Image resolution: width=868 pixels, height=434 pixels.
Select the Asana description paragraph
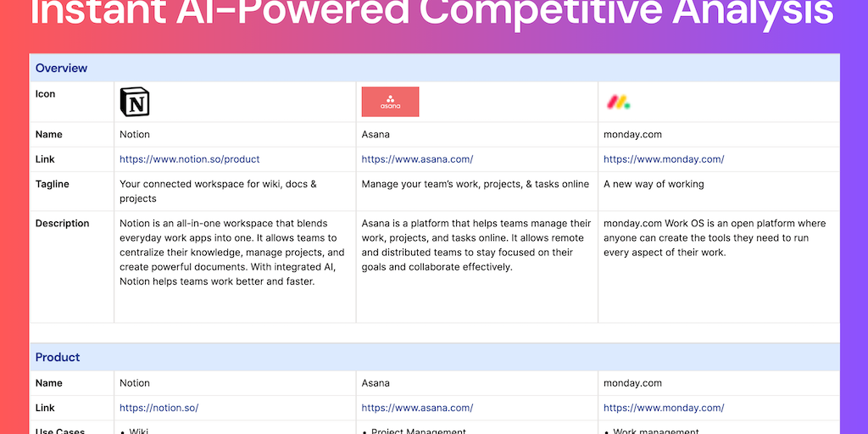tap(476, 246)
